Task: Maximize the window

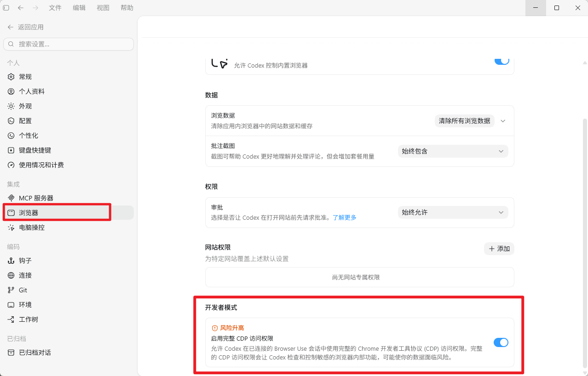Action: tap(557, 8)
